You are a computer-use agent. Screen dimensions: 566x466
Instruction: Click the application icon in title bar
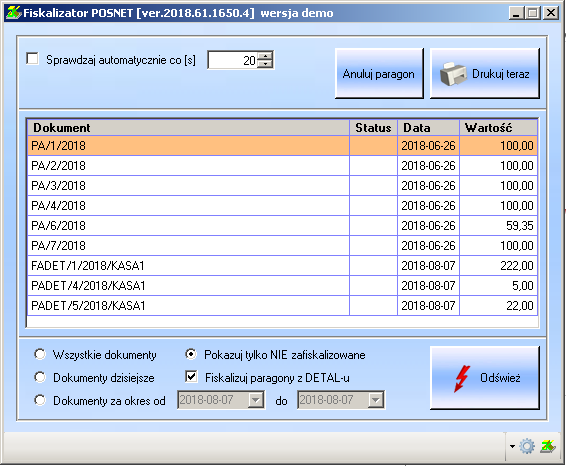13,13
